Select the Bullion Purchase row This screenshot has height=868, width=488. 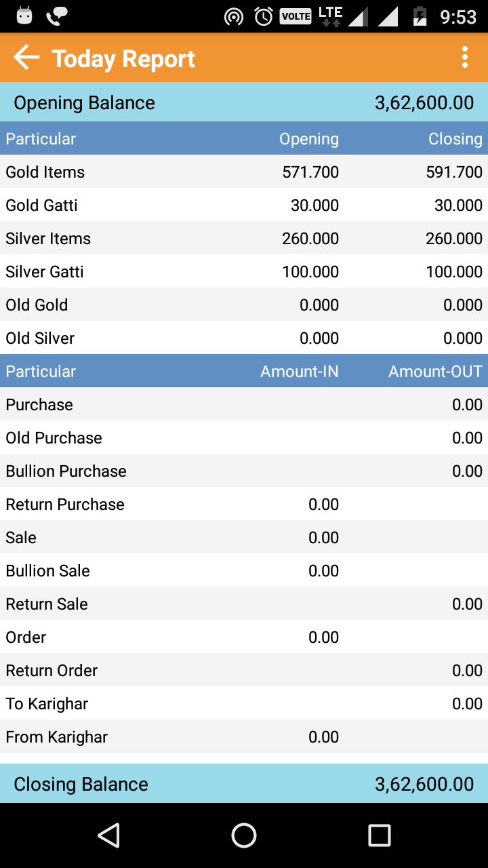244,471
